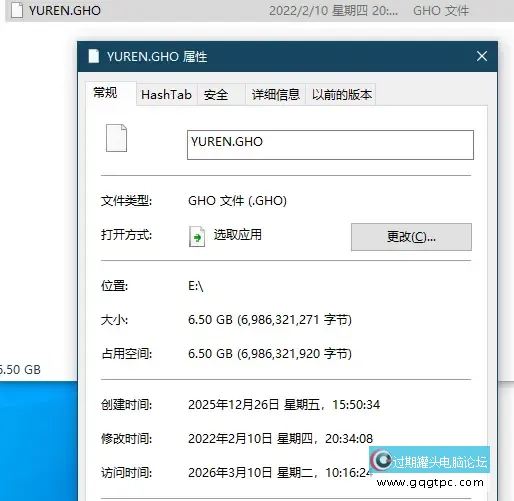Viewport: 514px width, 501px height.
Task: Click the 更改(C)... button
Action: [x=411, y=237]
